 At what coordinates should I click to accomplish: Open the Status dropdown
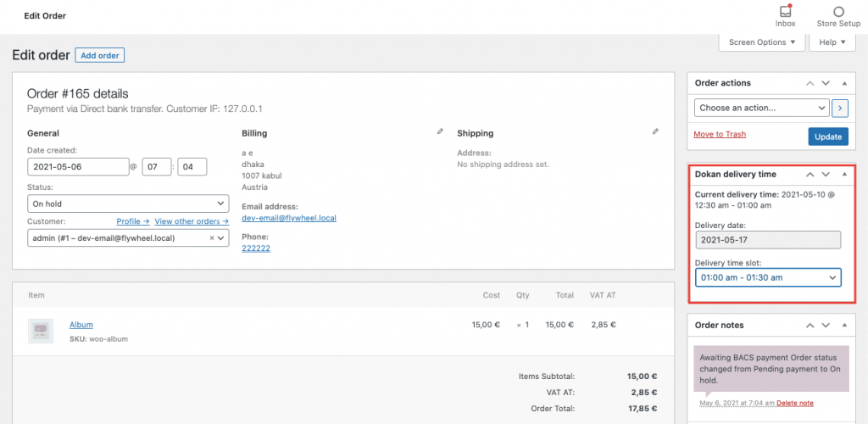[128, 204]
